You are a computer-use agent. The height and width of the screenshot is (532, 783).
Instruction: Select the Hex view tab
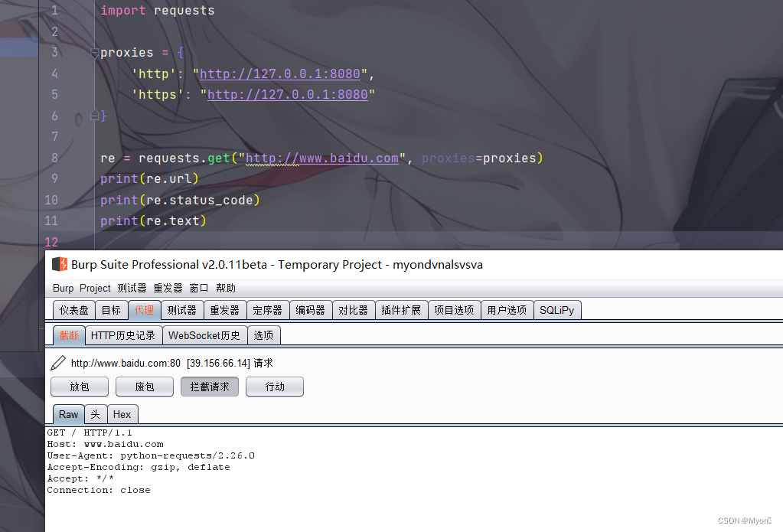tap(122, 414)
